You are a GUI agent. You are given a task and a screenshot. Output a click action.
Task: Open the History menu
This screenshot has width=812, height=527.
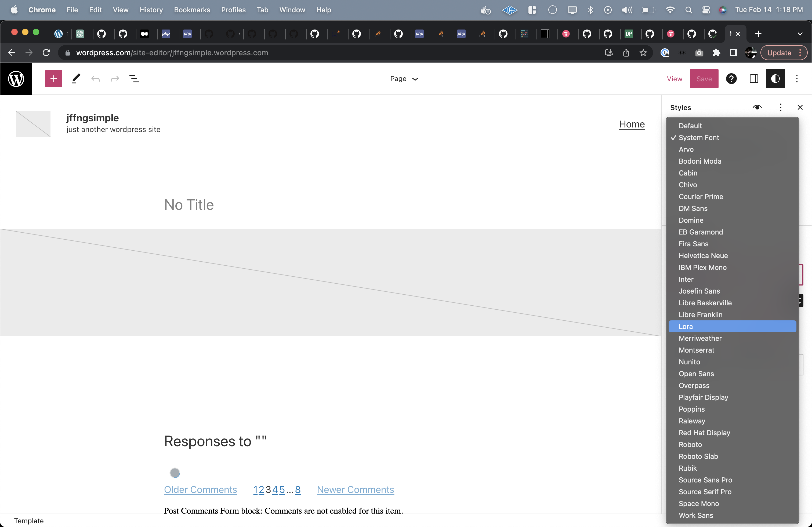[x=151, y=10]
